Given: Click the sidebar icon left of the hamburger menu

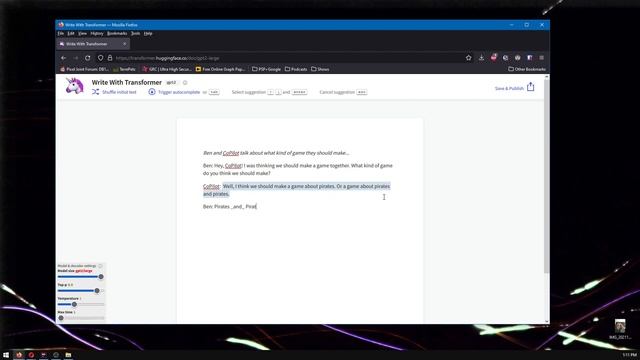Looking at the screenshot, I should [529, 58].
